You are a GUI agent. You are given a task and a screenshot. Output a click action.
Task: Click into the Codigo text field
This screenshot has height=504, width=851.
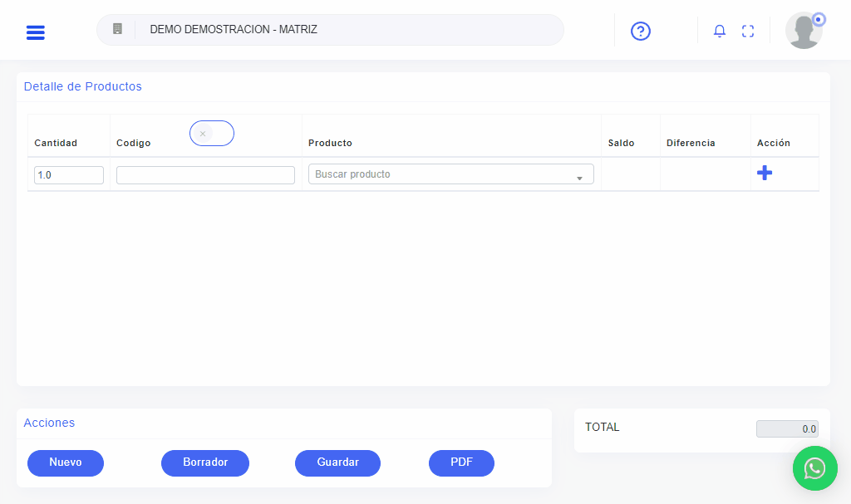[205, 175]
